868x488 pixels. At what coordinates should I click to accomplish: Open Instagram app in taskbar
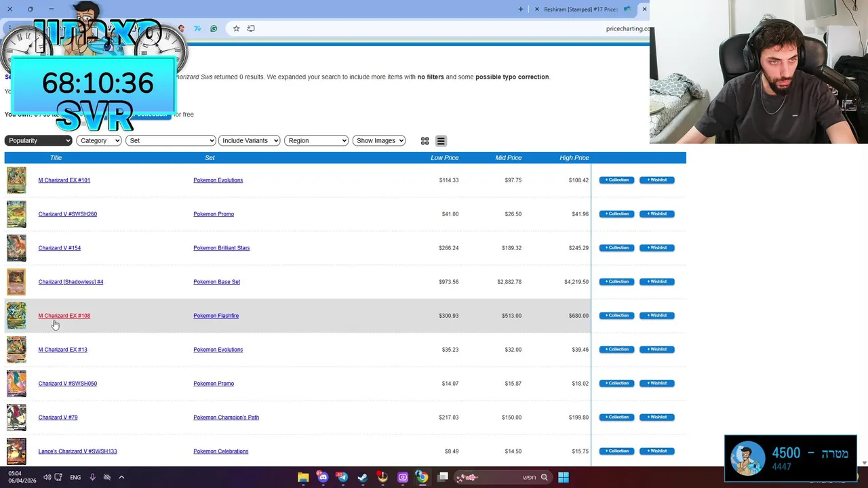(x=403, y=477)
